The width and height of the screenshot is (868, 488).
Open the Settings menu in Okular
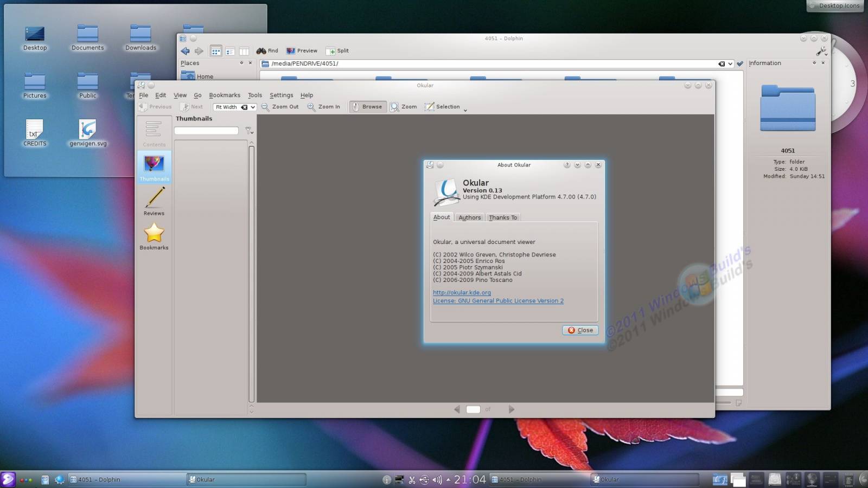(x=282, y=95)
